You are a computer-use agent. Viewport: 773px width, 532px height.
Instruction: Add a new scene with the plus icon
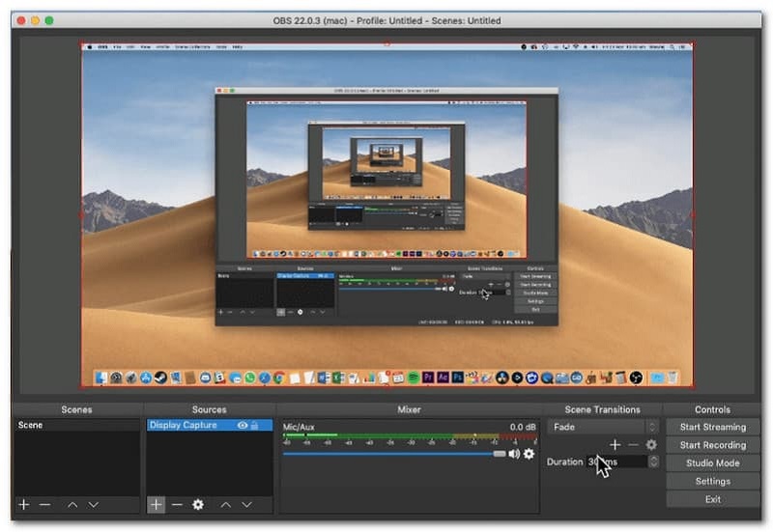click(23, 504)
